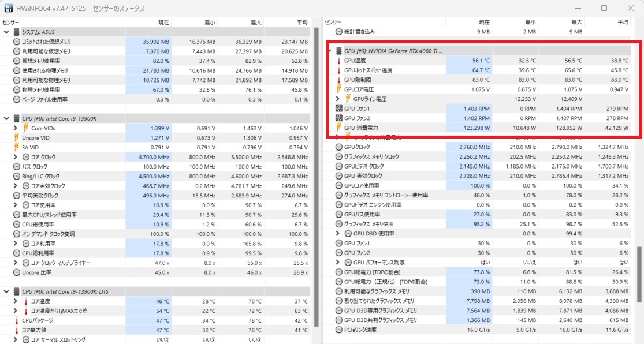644x344 pixels.
Task: Select the 平均実効クロック row label
Action: 40,196
